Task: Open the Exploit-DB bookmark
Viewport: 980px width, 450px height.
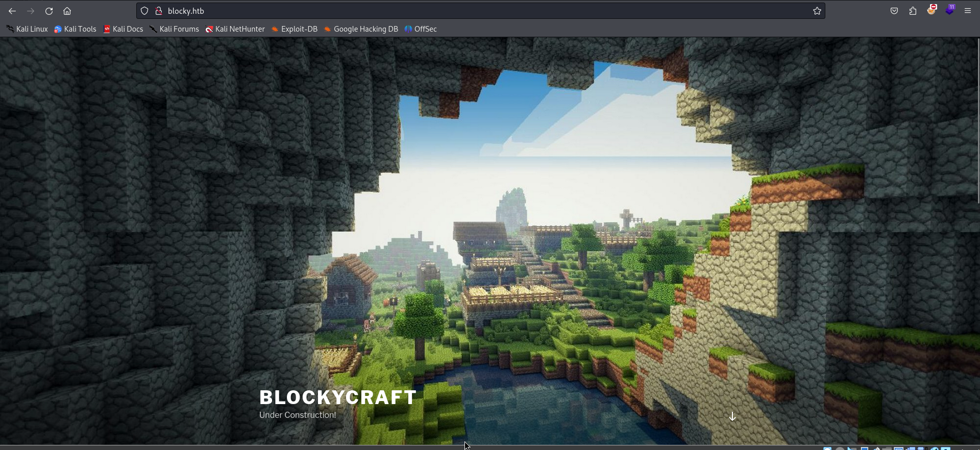Action: coord(295,29)
